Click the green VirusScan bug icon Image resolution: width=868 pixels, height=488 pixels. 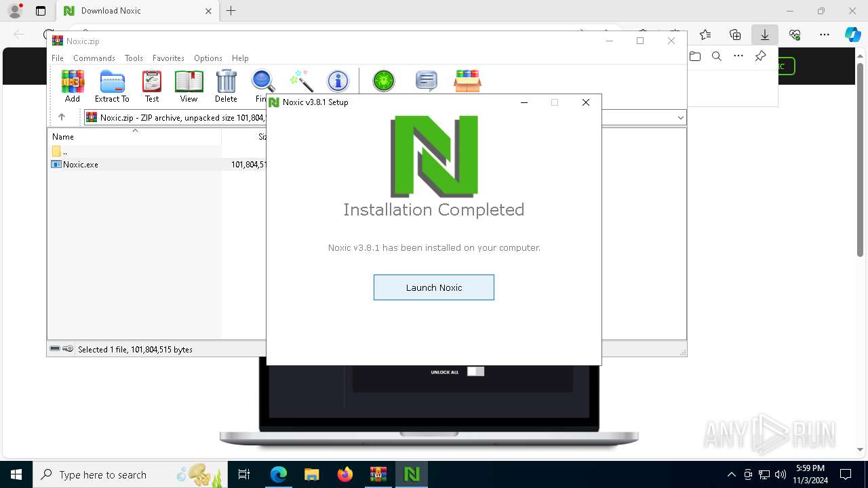click(x=384, y=81)
